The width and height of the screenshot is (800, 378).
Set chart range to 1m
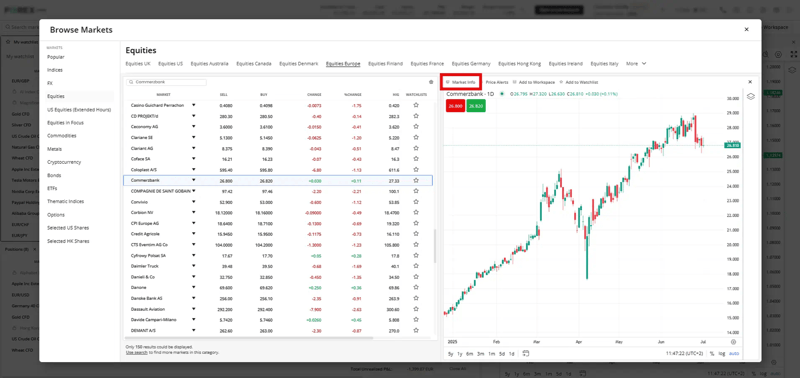click(x=491, y=353)
